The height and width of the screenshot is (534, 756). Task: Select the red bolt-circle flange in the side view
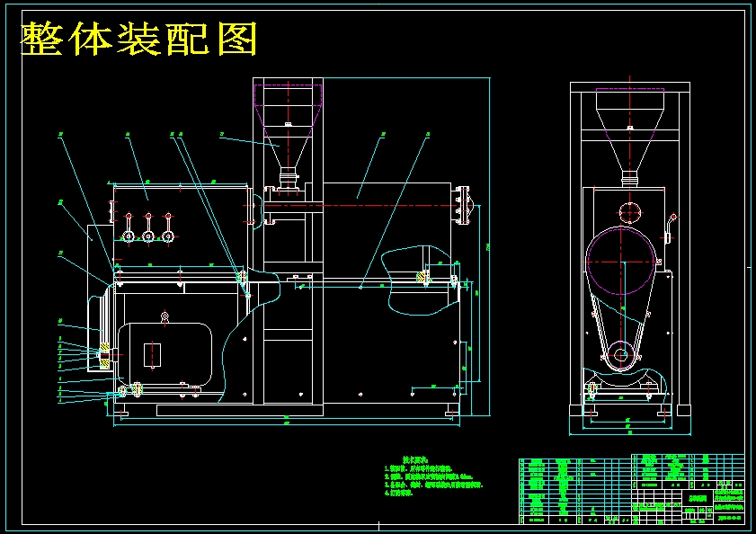click(x=629, y=212)
